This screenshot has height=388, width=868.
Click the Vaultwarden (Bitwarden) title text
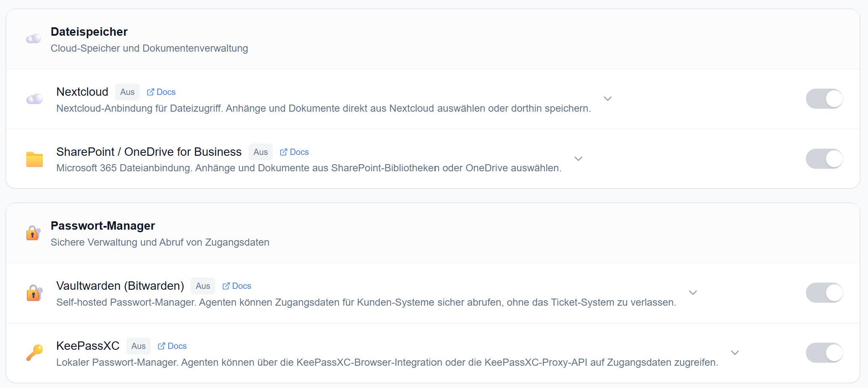[x=120, y=286]
